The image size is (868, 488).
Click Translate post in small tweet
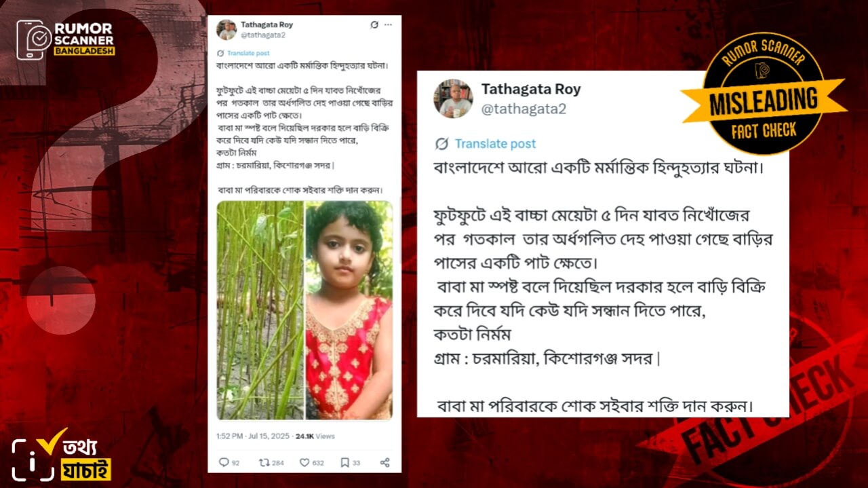(x=248, y=53)
